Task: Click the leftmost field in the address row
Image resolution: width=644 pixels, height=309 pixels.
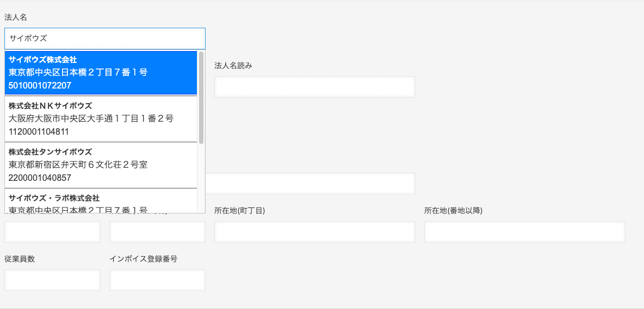Action: 52,232
